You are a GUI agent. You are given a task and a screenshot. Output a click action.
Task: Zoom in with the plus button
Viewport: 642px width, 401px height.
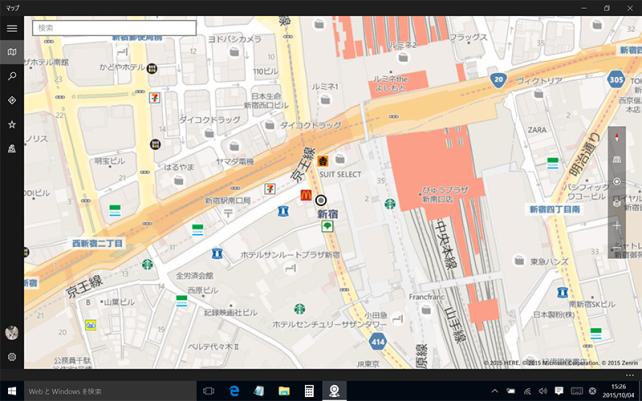(617, 225)
